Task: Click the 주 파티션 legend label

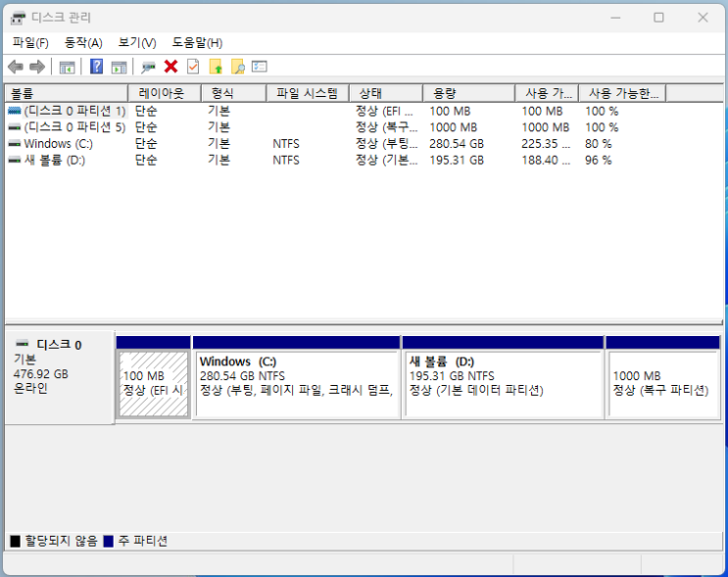Action: click(142, 542)
